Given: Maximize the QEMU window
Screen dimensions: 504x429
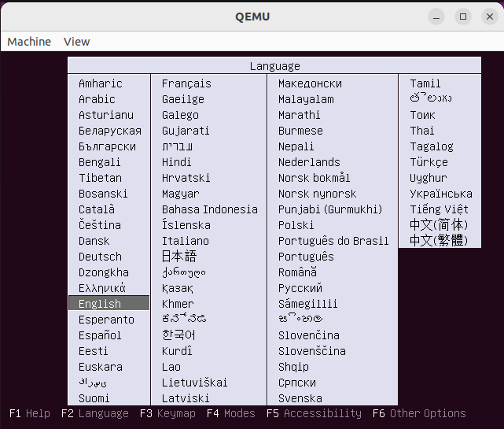Looking at the screenshot, I should coord(463,17).
